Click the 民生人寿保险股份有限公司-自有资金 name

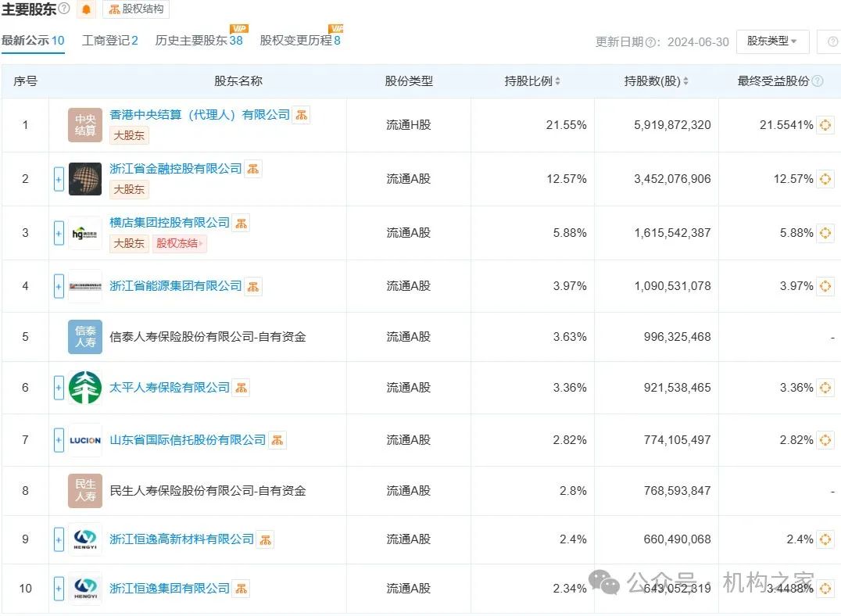(208, 491)
